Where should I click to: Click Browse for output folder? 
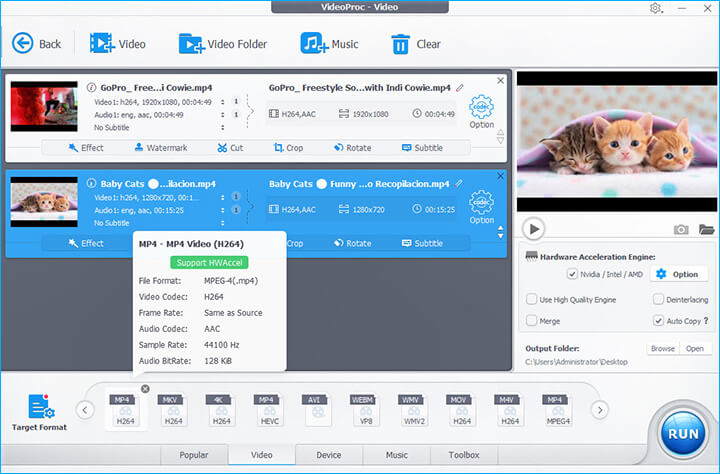pyautogui.click(x=662, y=349)
